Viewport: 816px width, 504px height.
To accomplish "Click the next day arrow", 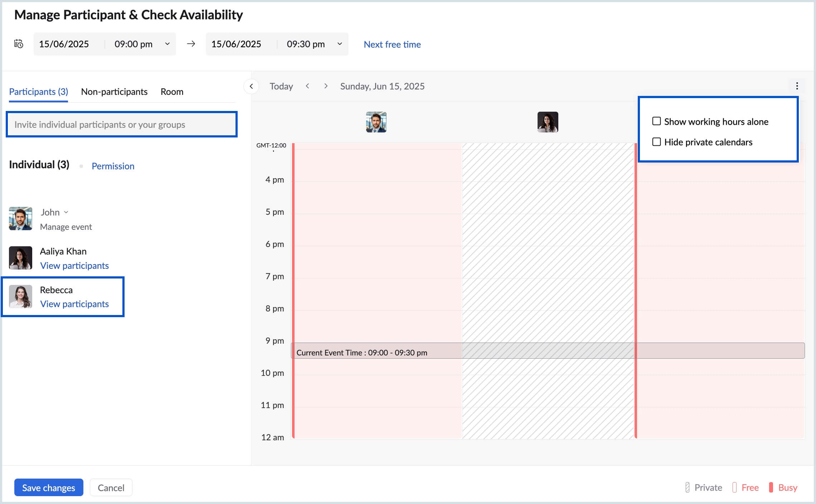I will [326, 86].
